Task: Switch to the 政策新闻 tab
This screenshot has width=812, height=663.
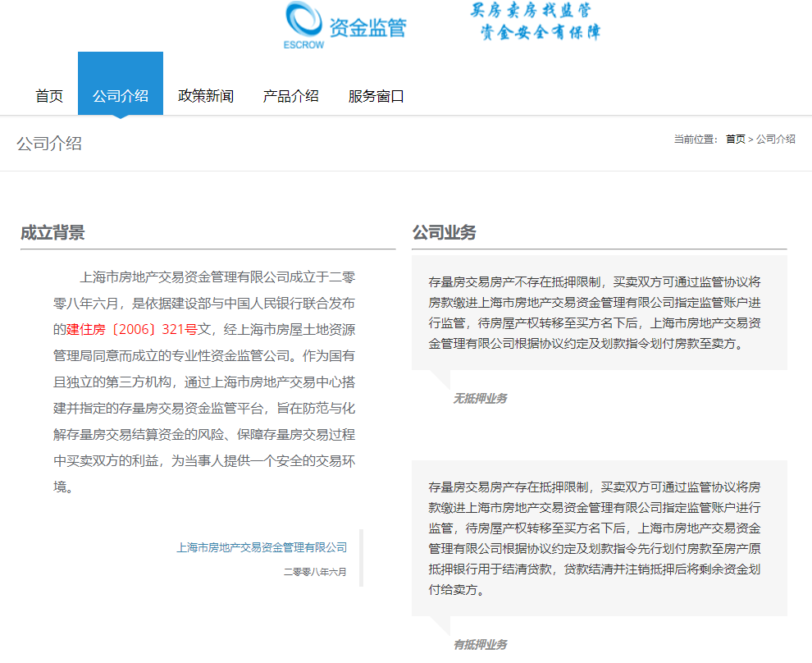Action: (205, 95)
